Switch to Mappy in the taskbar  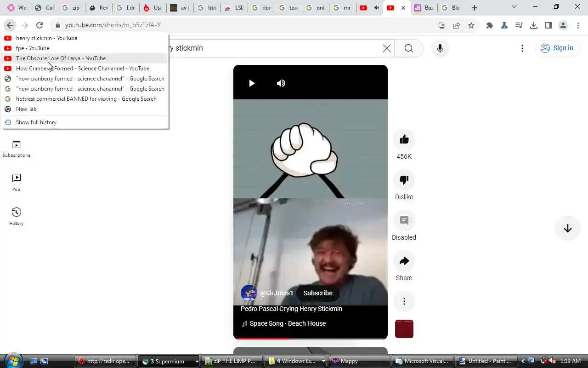pyautogui.click(x=359, y=361)
